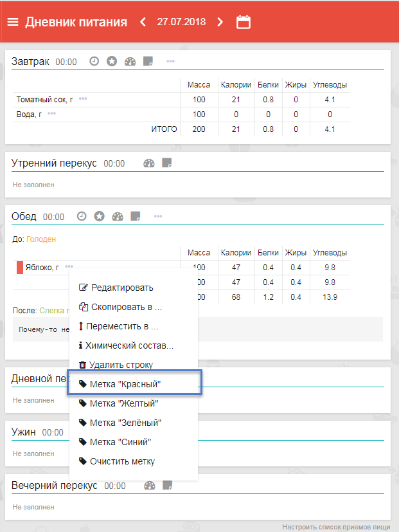Image resolution: width=399 pixels, height=532 pixels.
Task: Go to the next day arrow
Action: click(x=220, y=22)
